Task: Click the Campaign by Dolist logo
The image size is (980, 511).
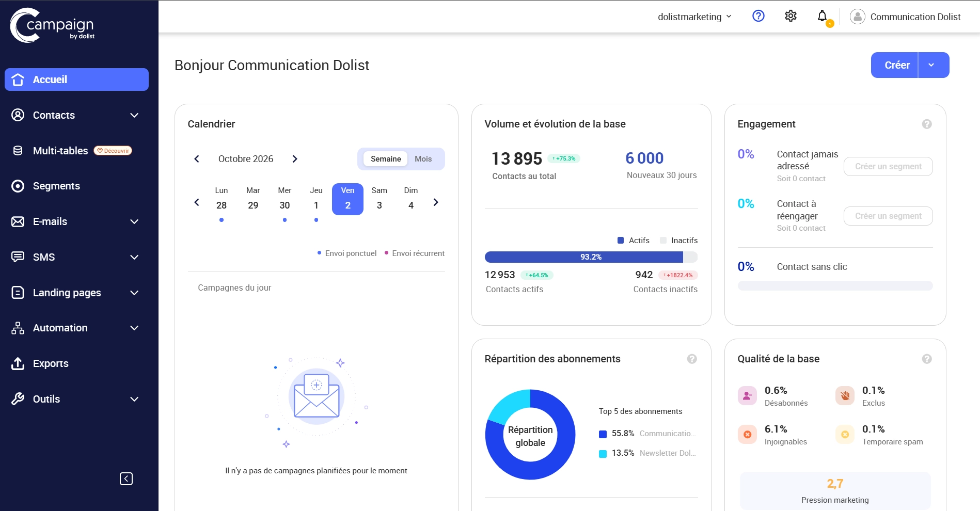Action: point(52,25)
